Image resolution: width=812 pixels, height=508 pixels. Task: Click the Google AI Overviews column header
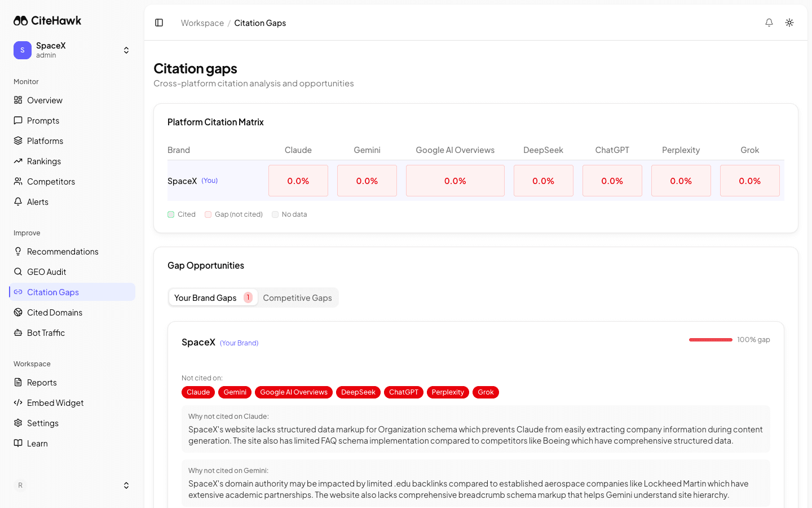coord(455,150)
